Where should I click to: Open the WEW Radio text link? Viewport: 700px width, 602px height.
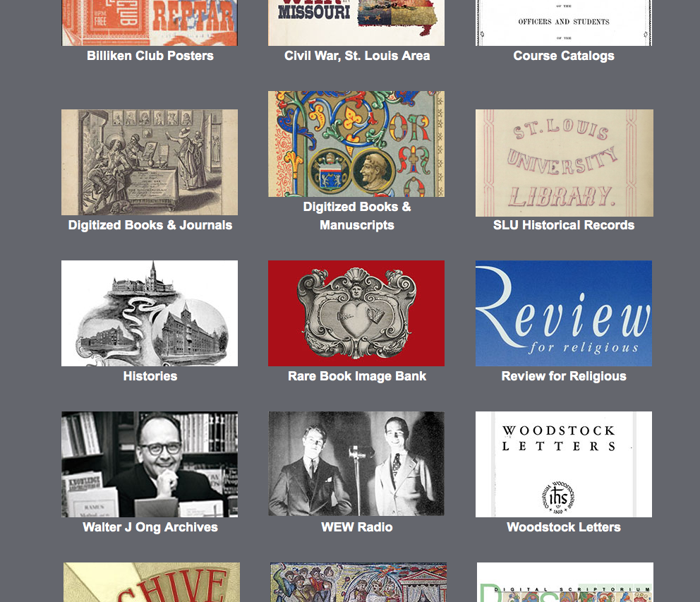(356, 527)
